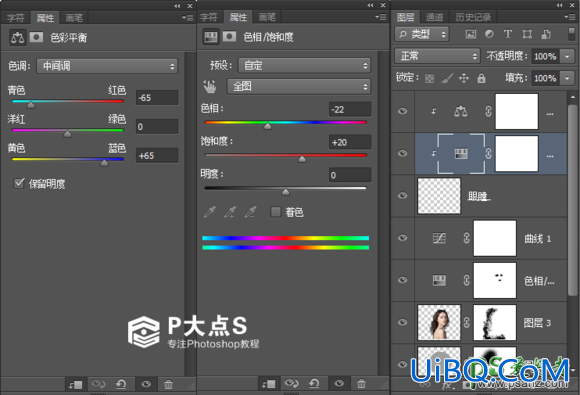The width and height of the screenshot is (580, 395).
Task: Clip Color Balance adjustment to layer
Action: pyautogui.click(x=75, y=385)
